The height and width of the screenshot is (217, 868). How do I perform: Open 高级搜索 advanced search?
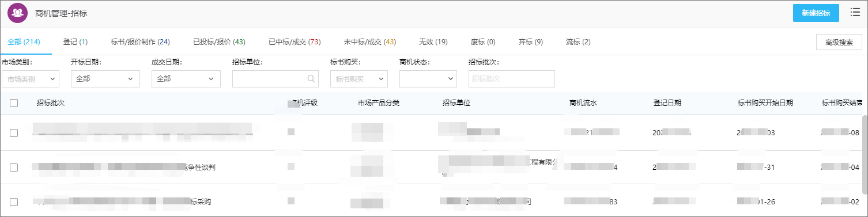tap(839, 42)
